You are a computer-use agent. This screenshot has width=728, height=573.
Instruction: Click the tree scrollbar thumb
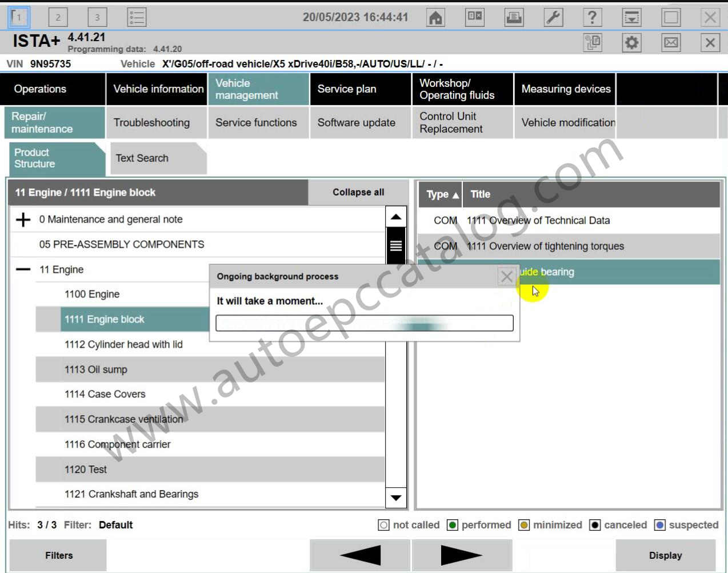point(396,246)
